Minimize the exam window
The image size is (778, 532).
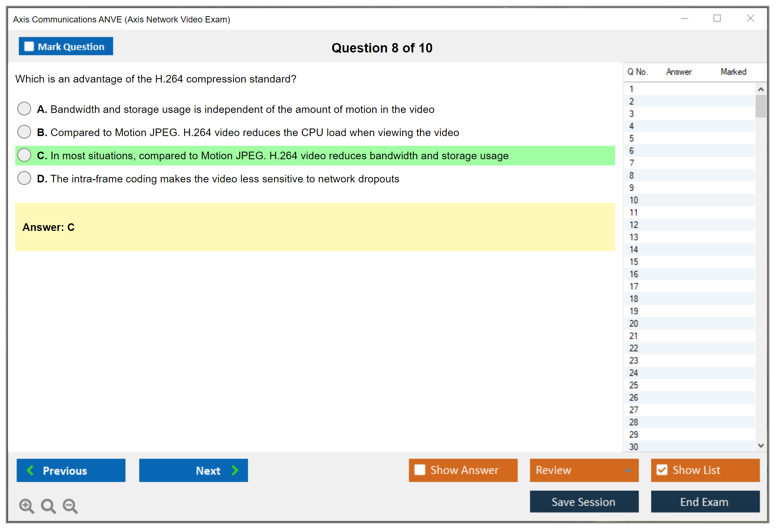684,18
